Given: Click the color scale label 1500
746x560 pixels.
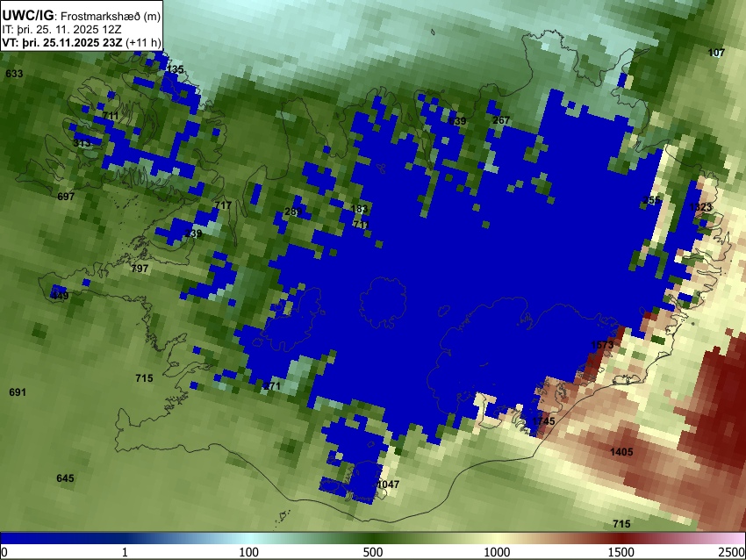Looking at the screenshot, I should coord(621,552).
